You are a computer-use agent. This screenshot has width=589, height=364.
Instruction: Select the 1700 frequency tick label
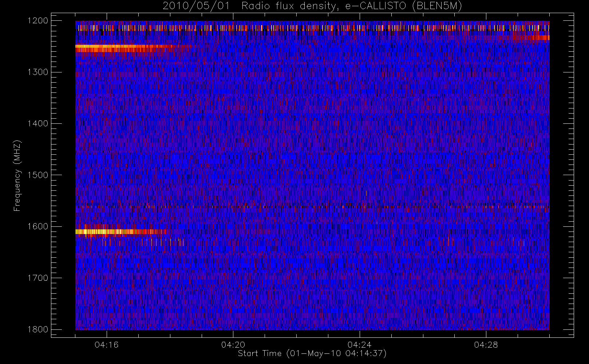point(38,278)
